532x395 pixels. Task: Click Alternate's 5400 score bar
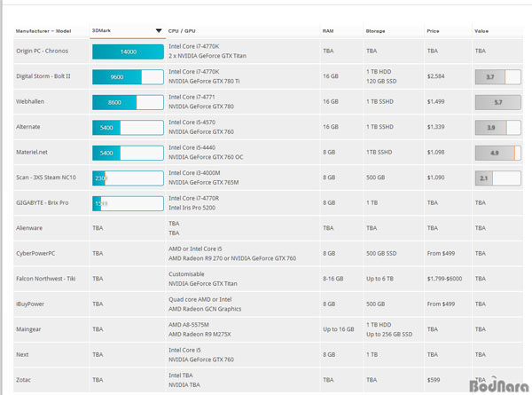128,128
